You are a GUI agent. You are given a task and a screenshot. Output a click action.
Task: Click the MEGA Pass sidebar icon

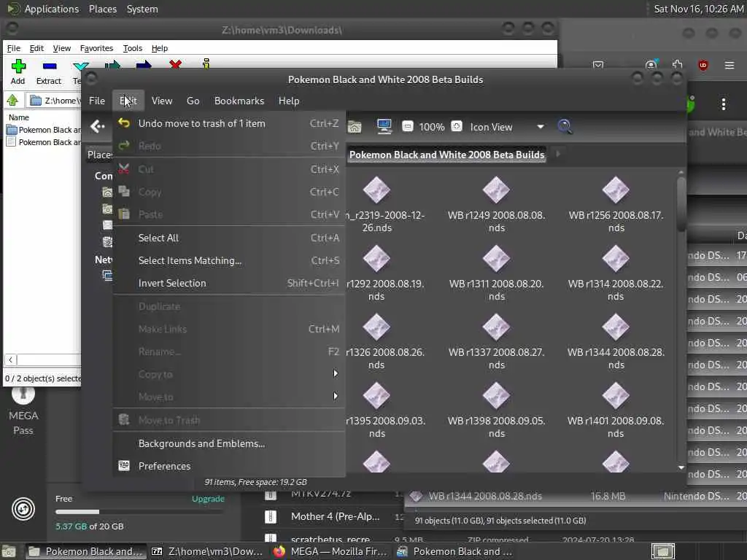click(x=23, y=410)
